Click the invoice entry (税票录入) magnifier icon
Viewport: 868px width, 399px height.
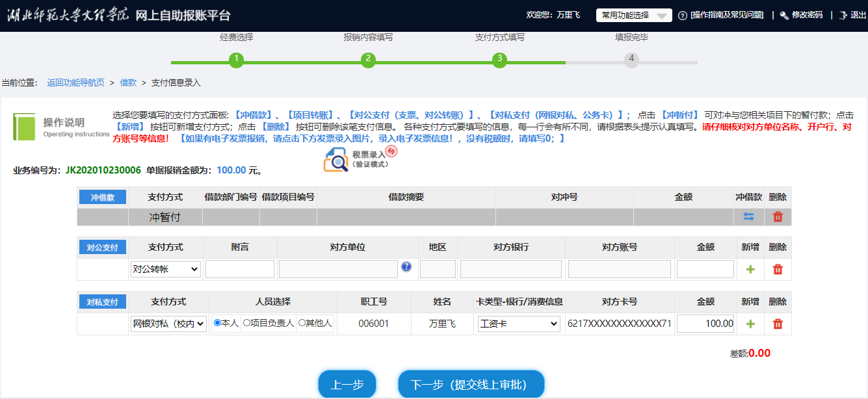(x=337, y=160)
